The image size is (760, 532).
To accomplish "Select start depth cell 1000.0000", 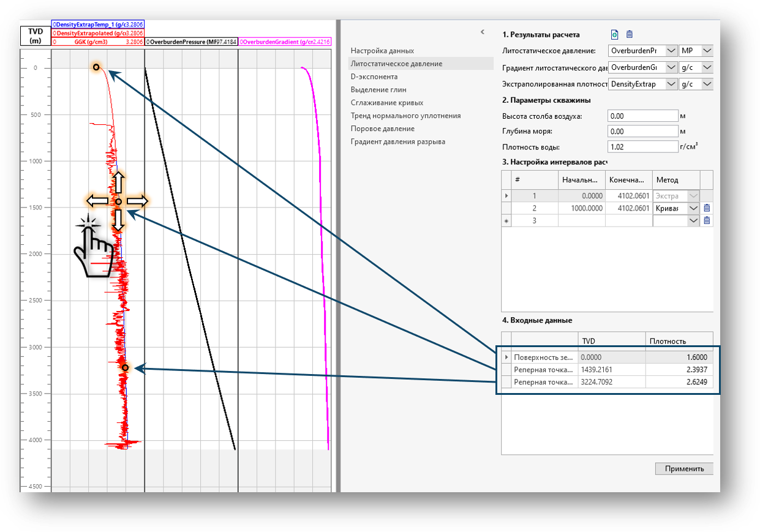I will click(x=581, y=208).
